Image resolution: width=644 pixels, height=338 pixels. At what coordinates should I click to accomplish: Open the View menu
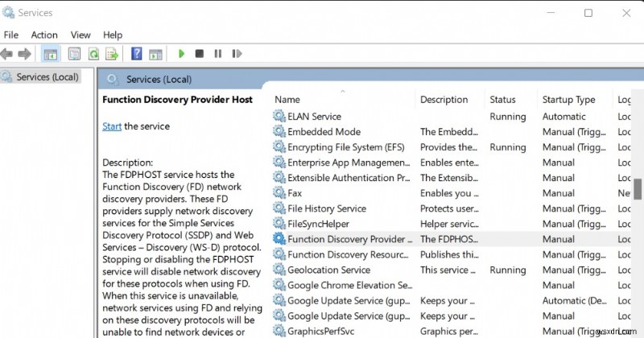80,35
